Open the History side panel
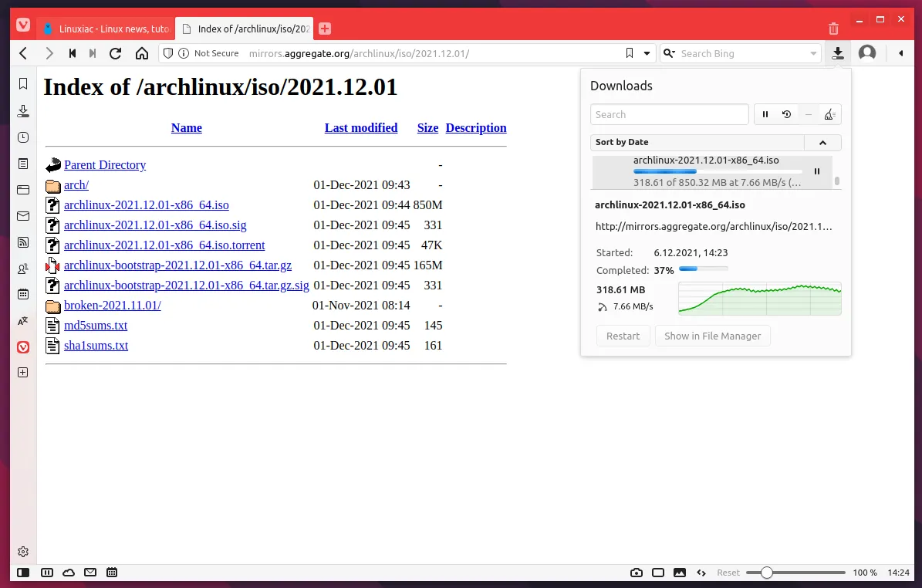The height and width of the screenshot is (588, 922). pyautogui.click(x=23, y=137)
